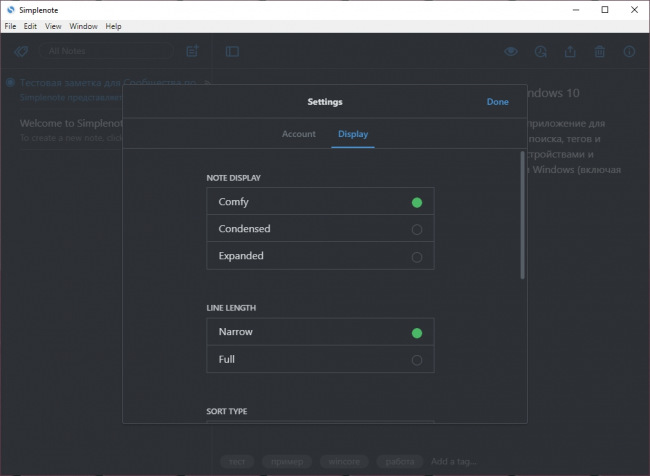650x476 pixels.
Task: Open the View menu
Action: click(53, 26)
